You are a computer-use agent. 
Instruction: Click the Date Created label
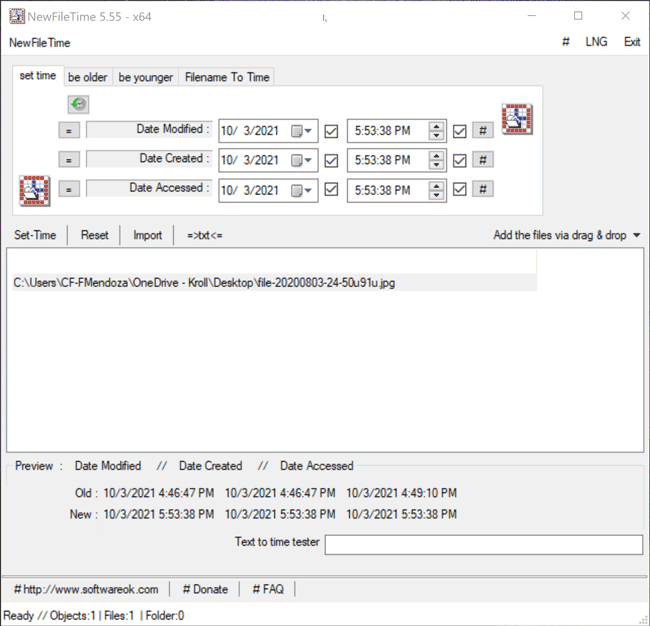149,158
